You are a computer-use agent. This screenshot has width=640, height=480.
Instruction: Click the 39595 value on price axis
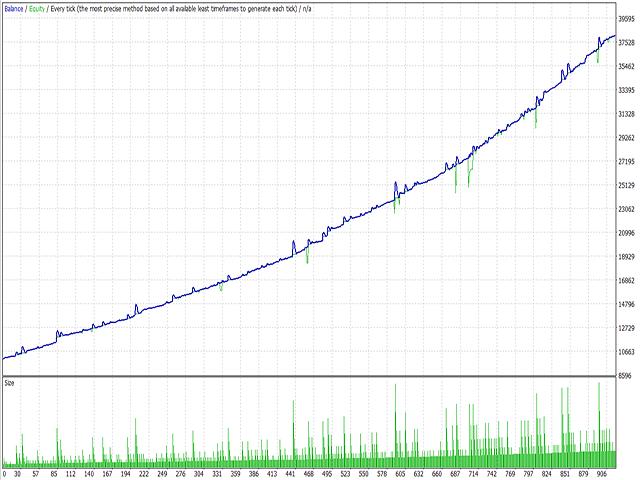coord(627,19)
